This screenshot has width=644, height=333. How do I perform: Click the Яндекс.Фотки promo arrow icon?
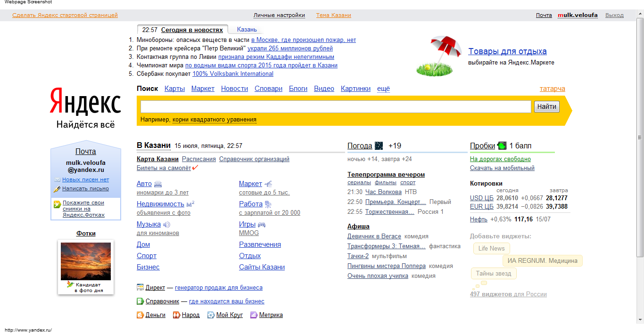click(57, 204)
